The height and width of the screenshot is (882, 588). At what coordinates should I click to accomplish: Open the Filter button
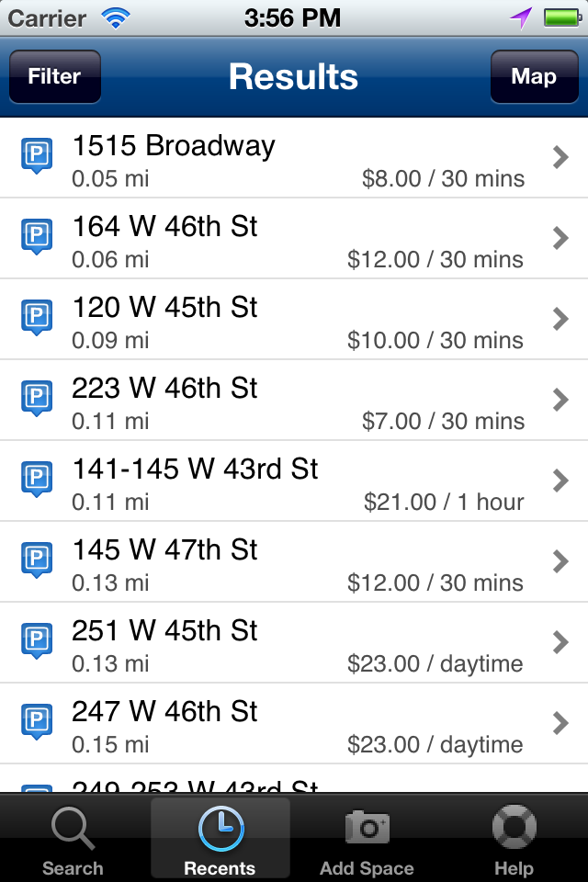(x=55, y=76)
